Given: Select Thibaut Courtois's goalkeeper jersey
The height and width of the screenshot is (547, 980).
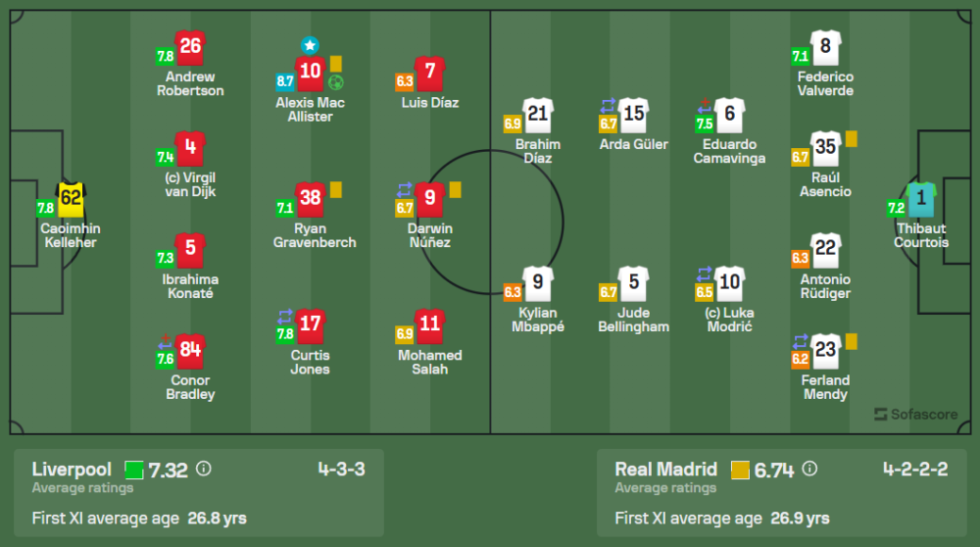Looking at the screenshot, I should (921, 200).
